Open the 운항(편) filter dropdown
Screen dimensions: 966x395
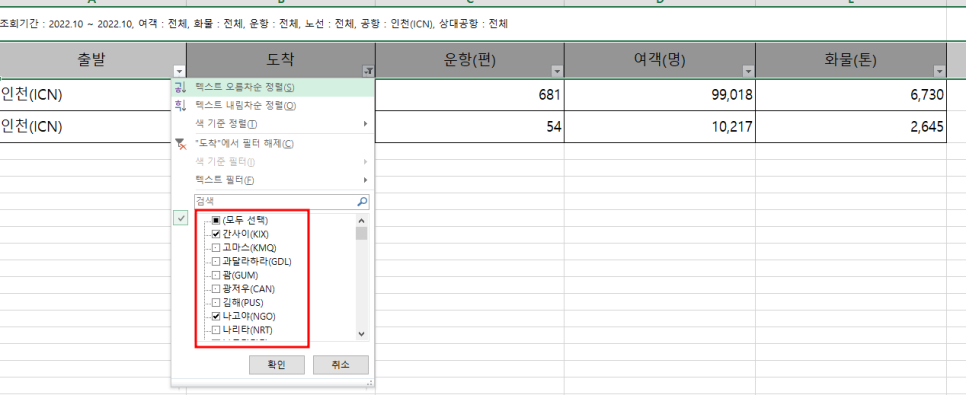pyautogui.click(x=557, y=71)
